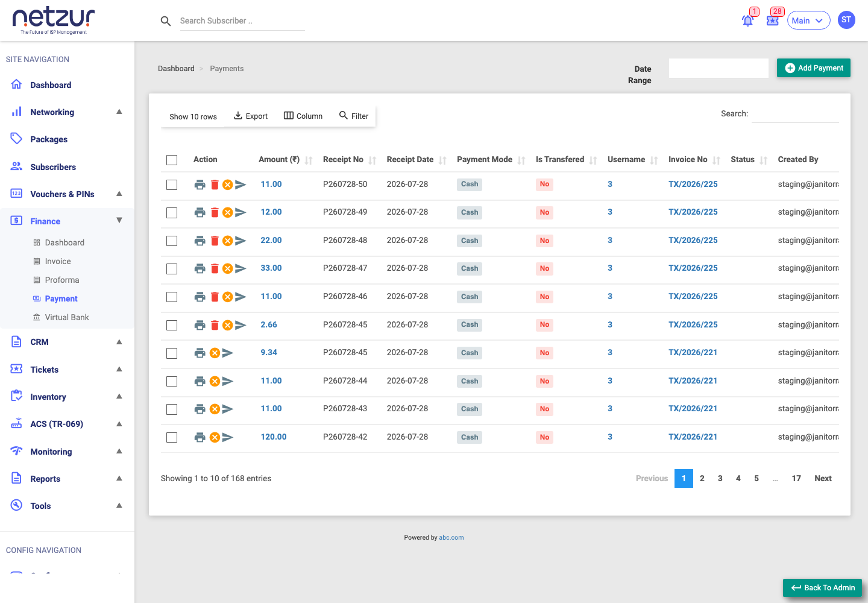Screen dimensions: 868x603
Task: Open the Column visibility button
Action: pos(303,116)
